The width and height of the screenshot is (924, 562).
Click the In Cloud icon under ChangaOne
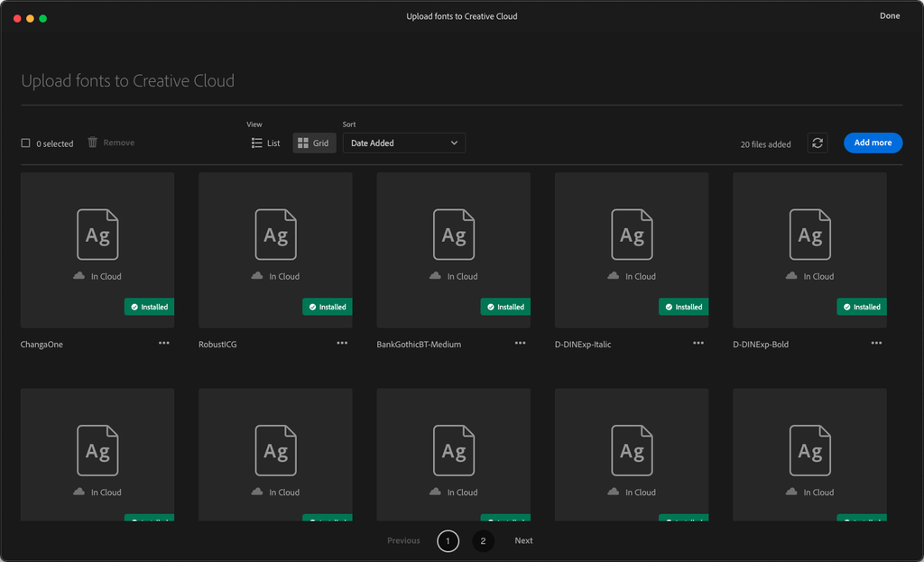79,276
